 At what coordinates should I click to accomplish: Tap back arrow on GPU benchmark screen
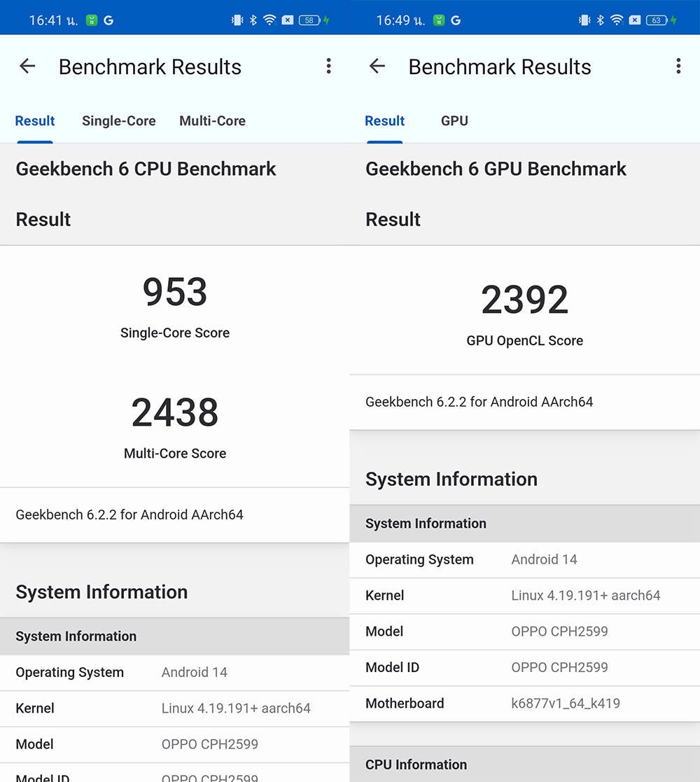(x=377, y=67)
